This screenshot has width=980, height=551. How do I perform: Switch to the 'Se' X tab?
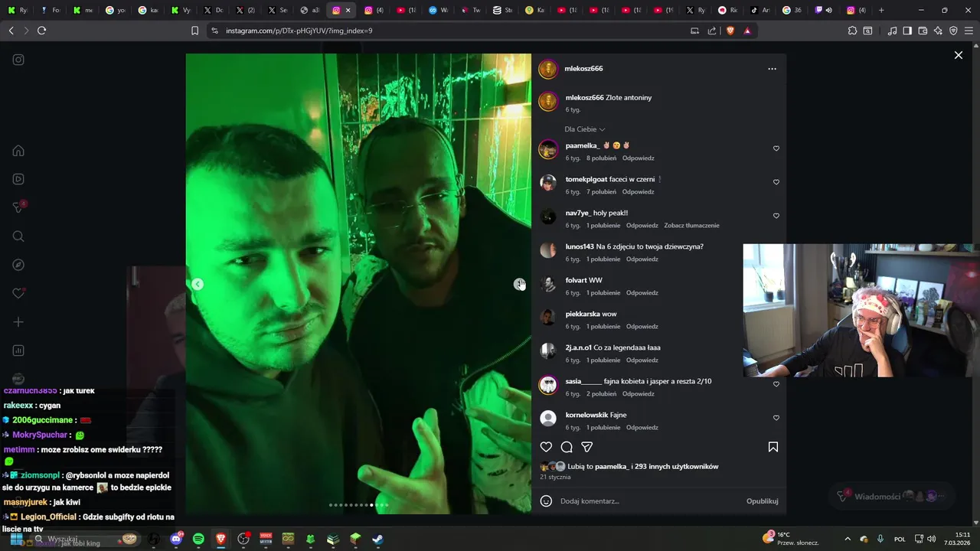point(277,10)
